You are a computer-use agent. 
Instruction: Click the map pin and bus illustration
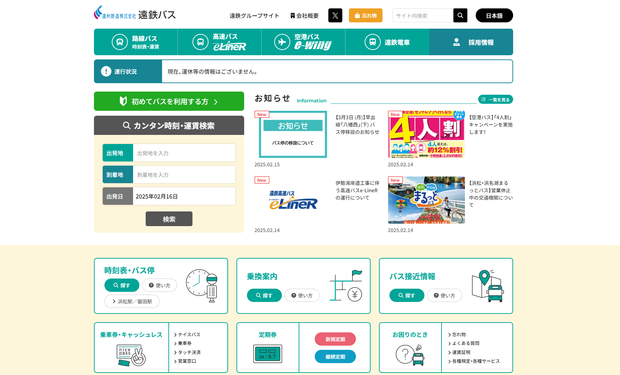(x=488, y=286)
